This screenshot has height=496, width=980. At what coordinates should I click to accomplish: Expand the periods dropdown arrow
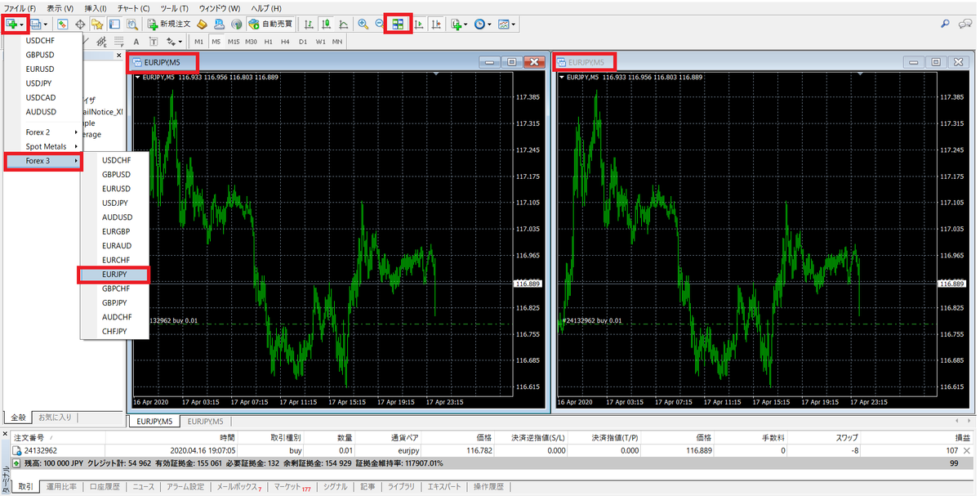(x=489, y=25)
